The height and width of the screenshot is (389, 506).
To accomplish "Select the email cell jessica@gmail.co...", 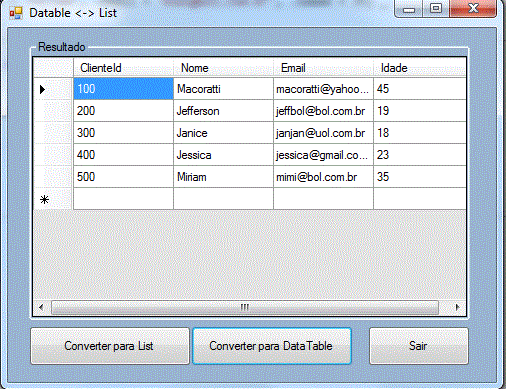I will [x=323, y=155].
